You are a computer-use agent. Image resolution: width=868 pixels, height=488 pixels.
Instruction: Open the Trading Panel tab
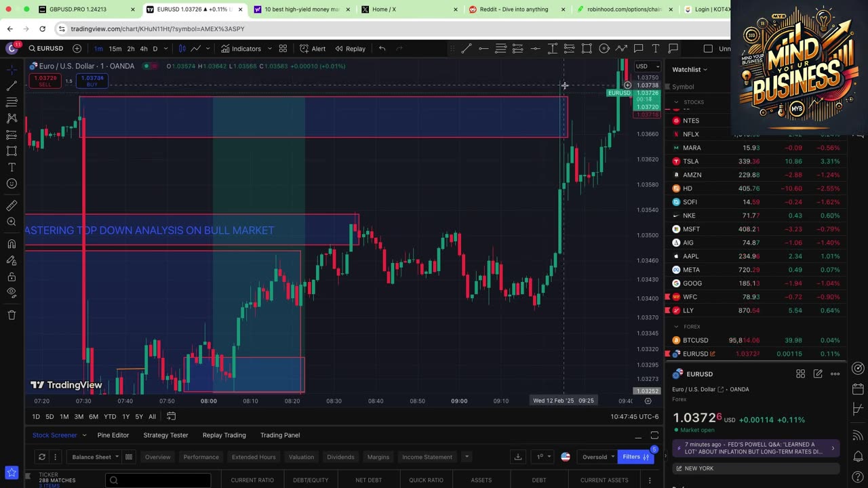click(280, 435)
